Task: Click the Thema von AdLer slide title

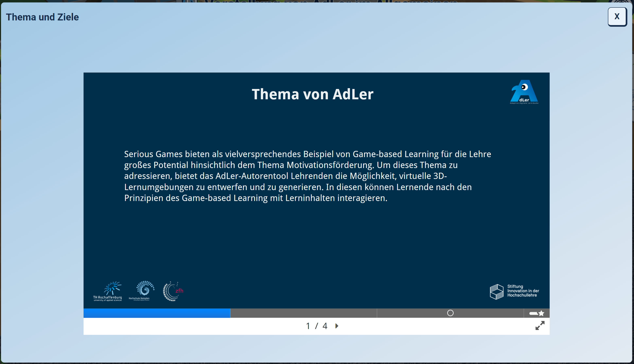Action: click(312, 94)
